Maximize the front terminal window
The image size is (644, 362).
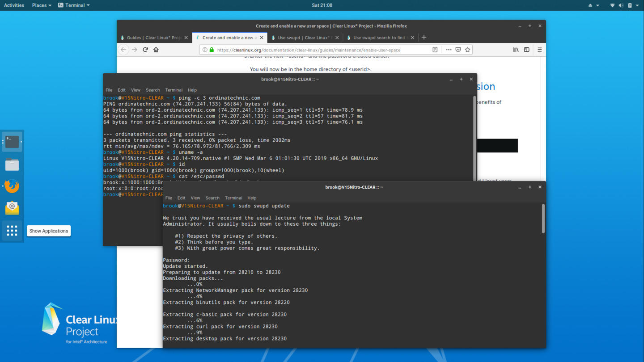click(x=530, y=187)
